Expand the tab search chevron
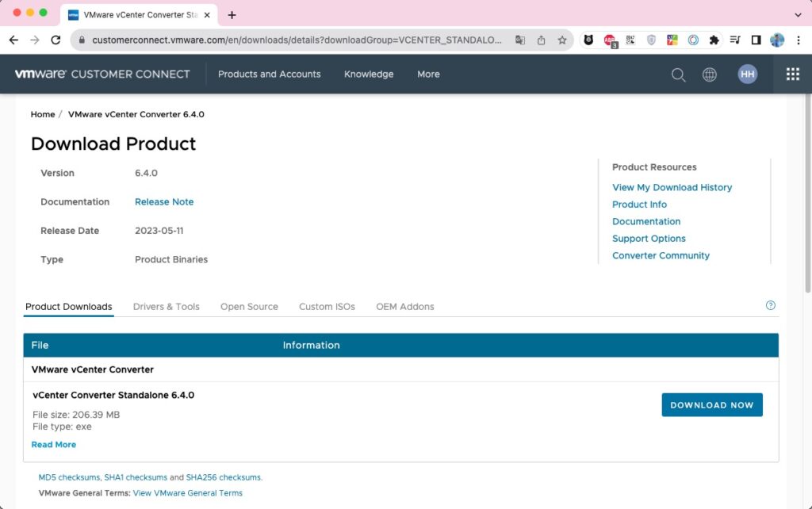Screen dimensions: 812x509 point(798,15)
